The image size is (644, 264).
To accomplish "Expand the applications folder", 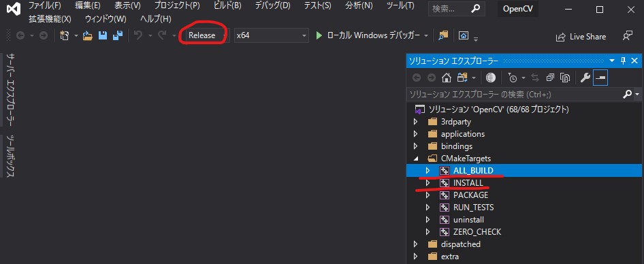I will [x=415, y=134].
